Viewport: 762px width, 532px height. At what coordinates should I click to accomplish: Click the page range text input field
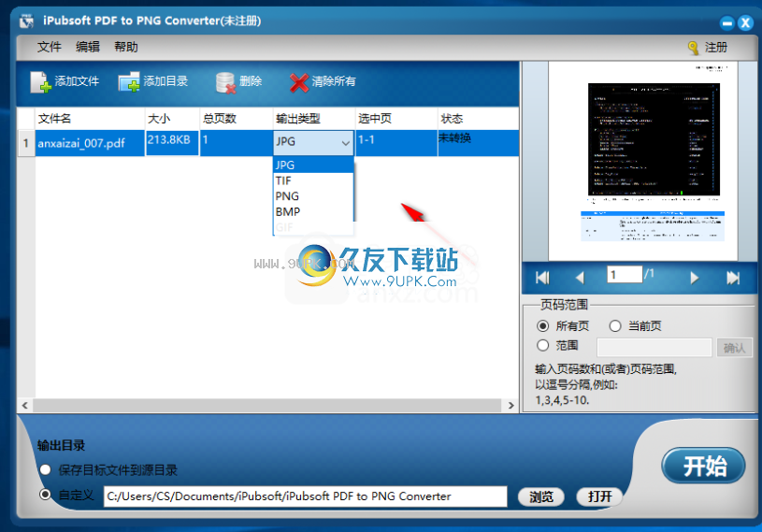tap(654, 348)
